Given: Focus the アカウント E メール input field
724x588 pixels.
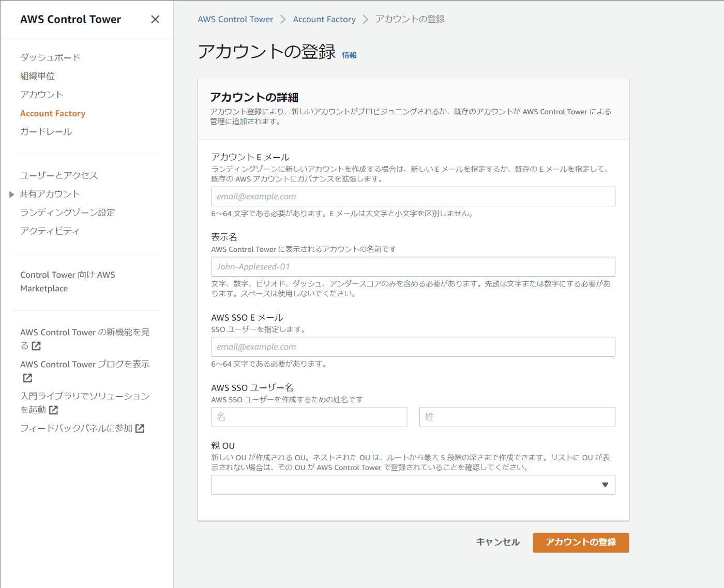Looking at the screenshot, I should click(x=413, y=197).
